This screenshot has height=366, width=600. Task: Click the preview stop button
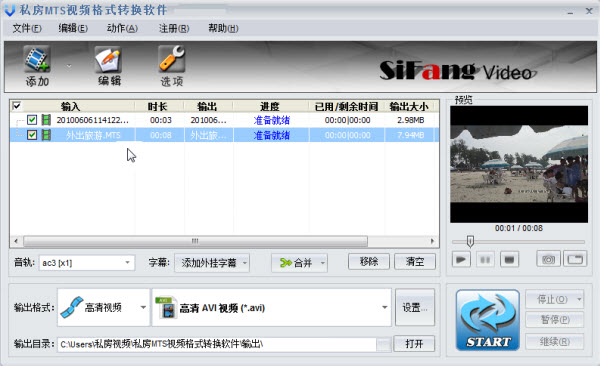509,260
